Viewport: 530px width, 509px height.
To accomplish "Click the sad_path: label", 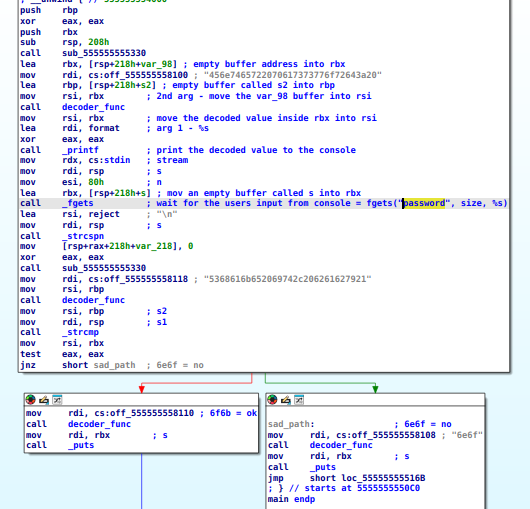I will click(291, 424).
